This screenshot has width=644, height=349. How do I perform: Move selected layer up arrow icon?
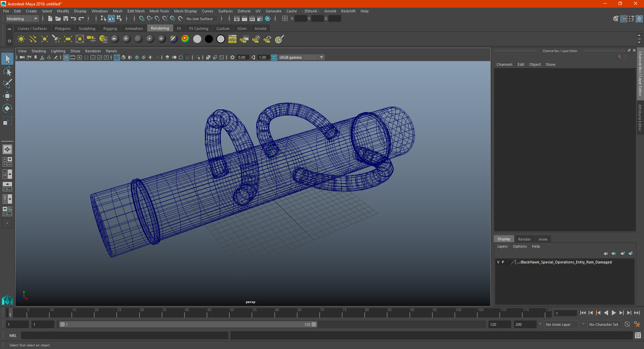tap(606, 253)
